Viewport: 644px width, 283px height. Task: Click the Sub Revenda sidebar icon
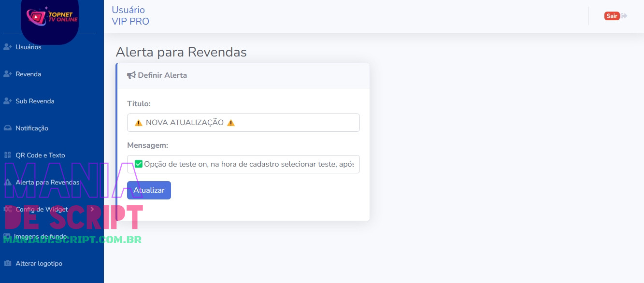click(7, 101)
